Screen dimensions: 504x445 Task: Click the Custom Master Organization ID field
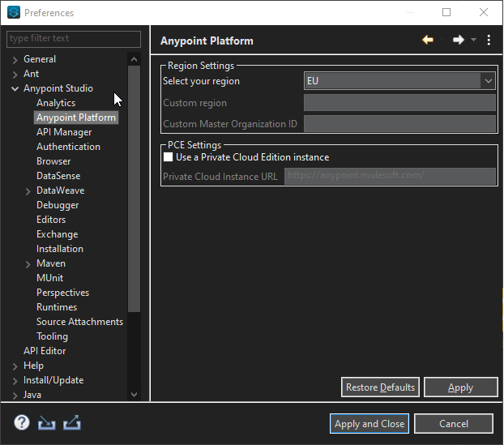(399, 124)
